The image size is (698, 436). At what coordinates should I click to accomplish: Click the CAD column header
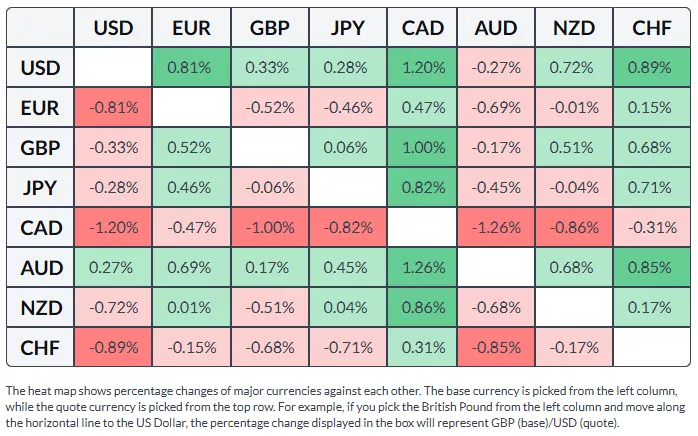(x=423, y=28)
